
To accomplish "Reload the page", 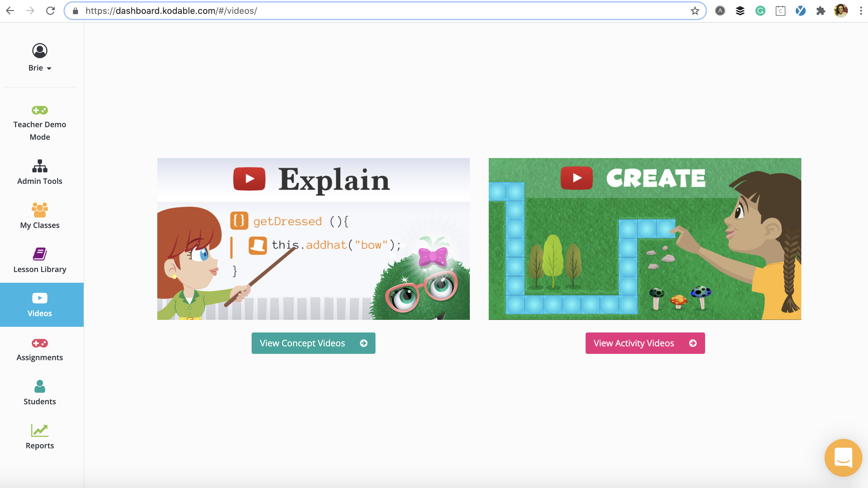I will click(x=51, y=11).
